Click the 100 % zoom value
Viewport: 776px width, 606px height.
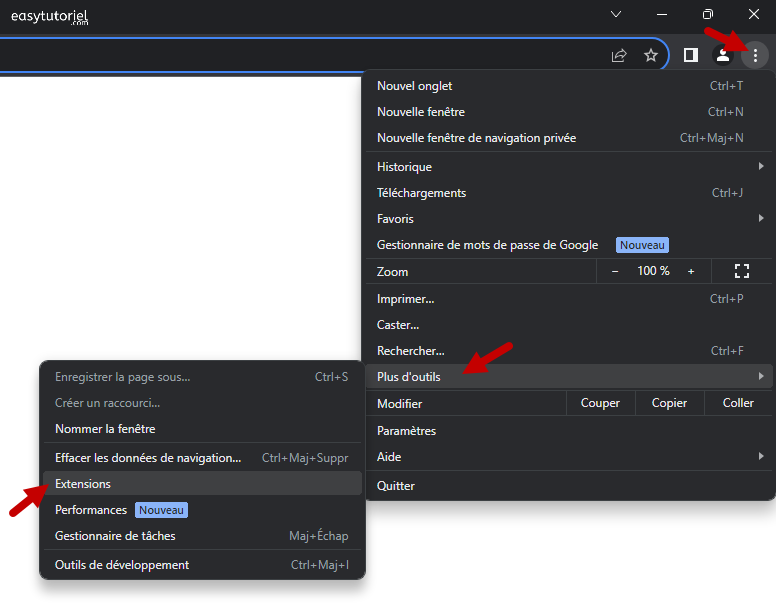[653, 271]
